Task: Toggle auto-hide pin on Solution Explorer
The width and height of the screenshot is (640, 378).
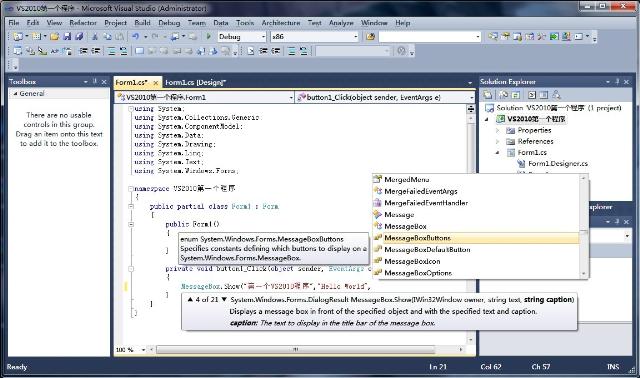Action: 617,82
